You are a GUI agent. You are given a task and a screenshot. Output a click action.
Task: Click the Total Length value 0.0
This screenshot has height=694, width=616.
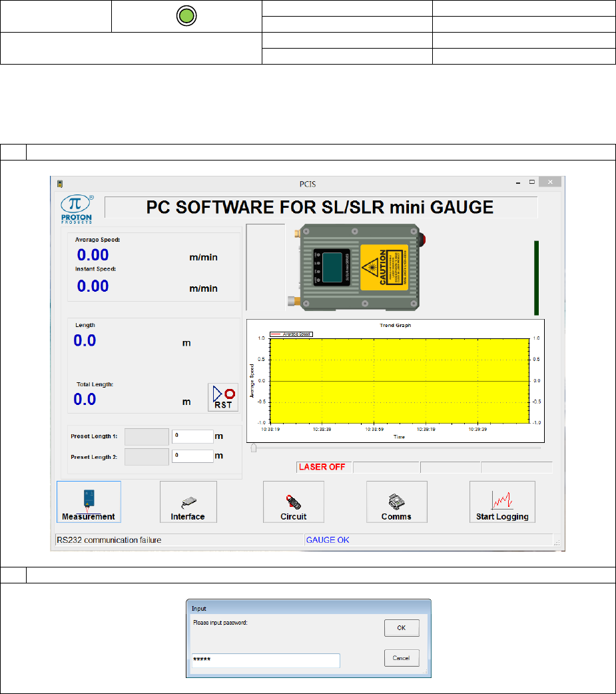85,399
